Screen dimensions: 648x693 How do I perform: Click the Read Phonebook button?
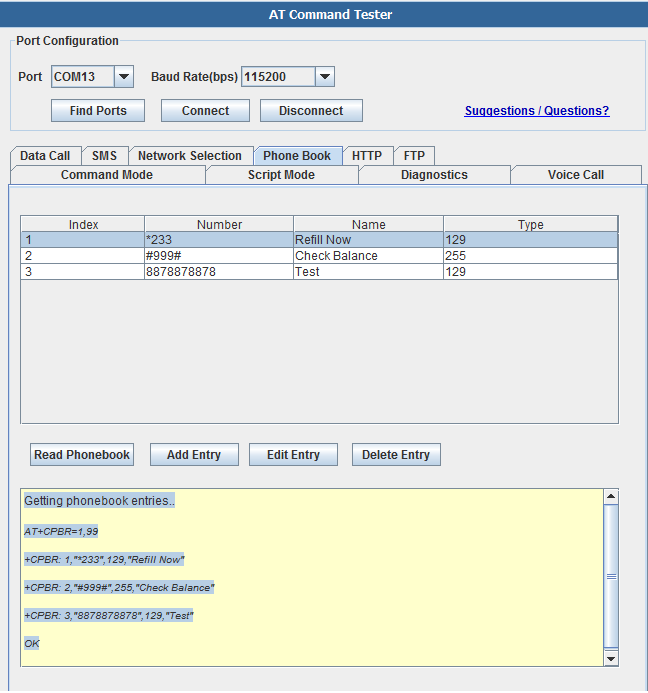pos(82,455)
